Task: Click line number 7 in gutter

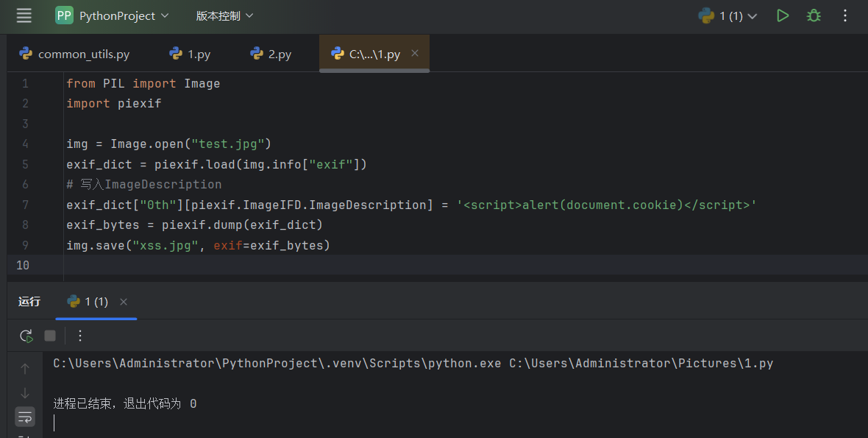Action: (25, 205)
